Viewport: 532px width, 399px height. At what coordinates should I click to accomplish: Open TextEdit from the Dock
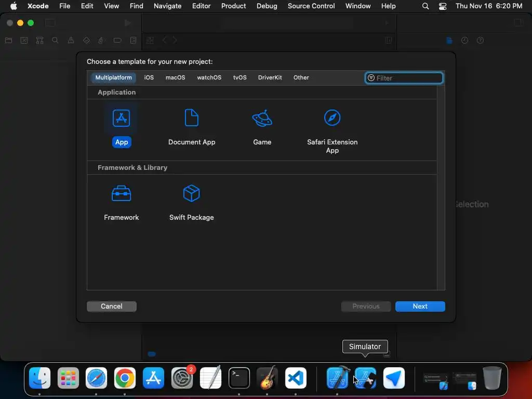tap(210, 378)
